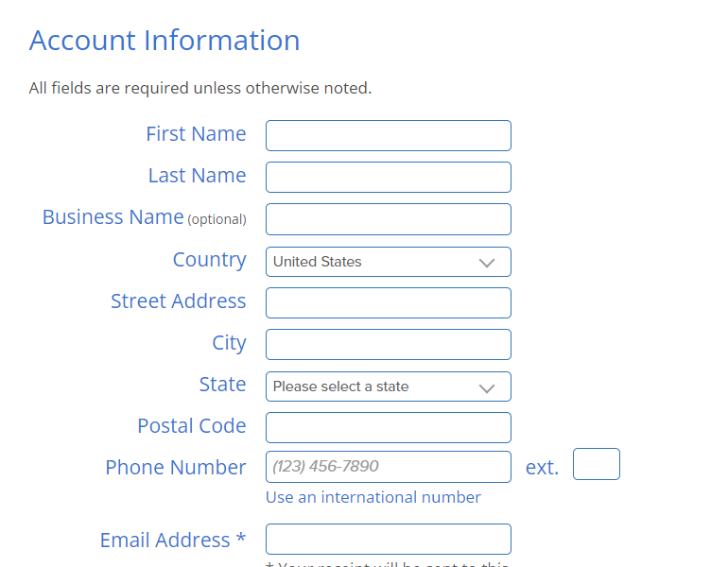Click the chevron arrow in Country dropdown
The height and width of the screenshot is (567, 728).
[x=487, y=263]
